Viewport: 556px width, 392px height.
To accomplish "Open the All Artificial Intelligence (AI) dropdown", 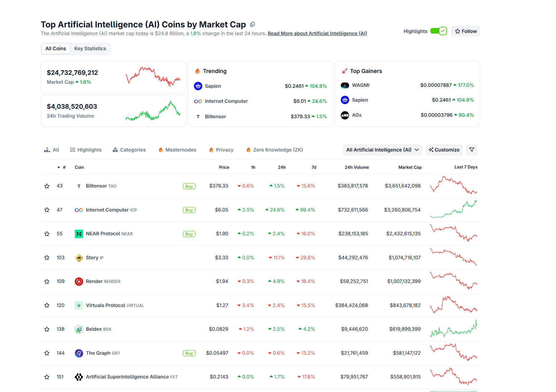I will tap(382, 150).
